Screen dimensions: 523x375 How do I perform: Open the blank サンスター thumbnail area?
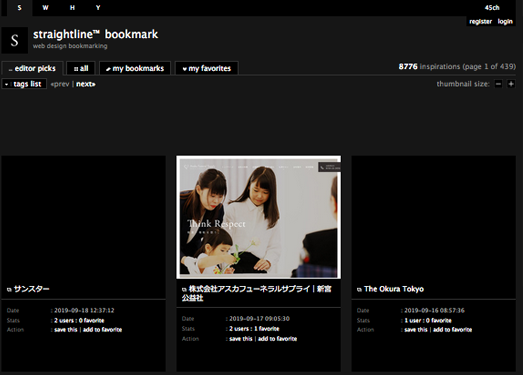83,217
